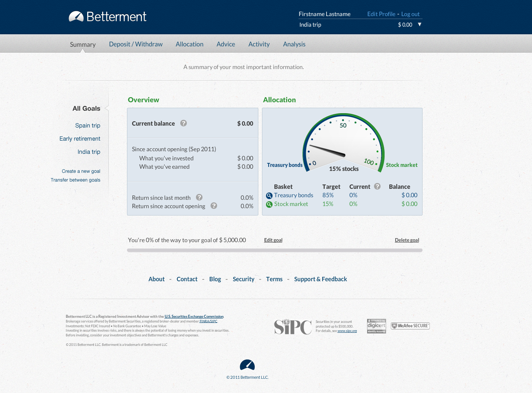532x393 pixels.
Task: Click the '15% stocks' gauge label
Action: tap(344, 169)
